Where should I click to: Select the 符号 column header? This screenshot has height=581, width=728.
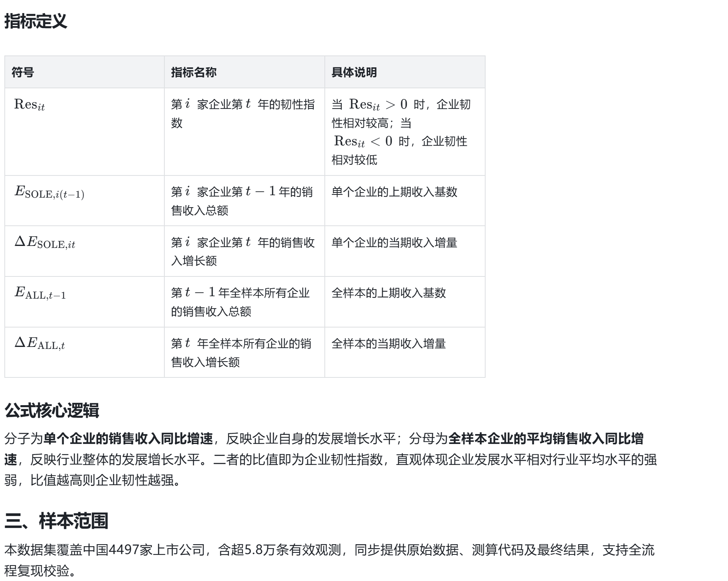click(x=23, y=72)
